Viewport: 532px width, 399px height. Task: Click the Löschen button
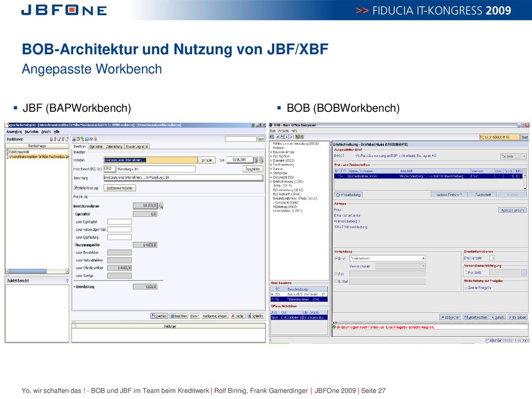coord(237,316)
